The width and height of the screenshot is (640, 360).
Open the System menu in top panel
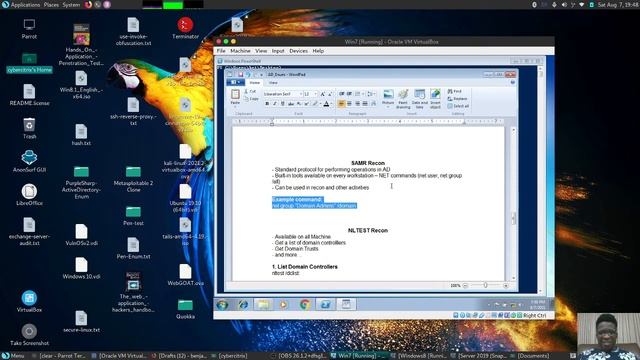click(x=71, y=5)
